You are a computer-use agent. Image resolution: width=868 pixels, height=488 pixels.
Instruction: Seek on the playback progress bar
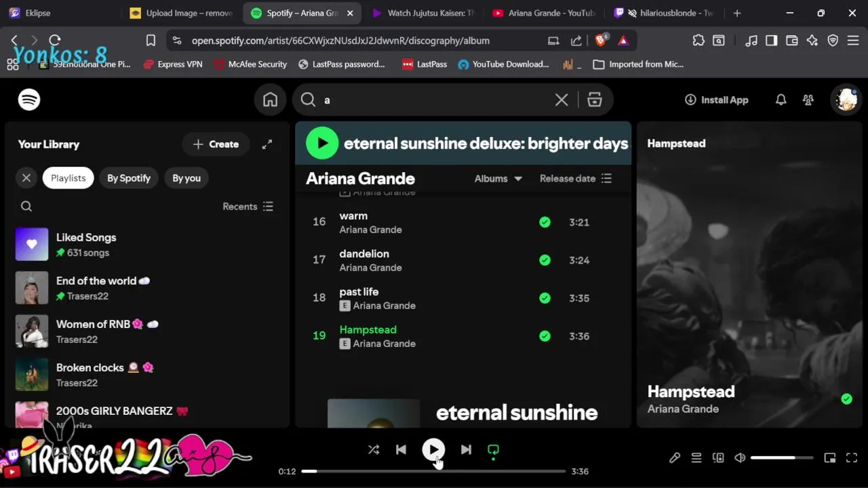pyautogui.click(x=433, y=471)
